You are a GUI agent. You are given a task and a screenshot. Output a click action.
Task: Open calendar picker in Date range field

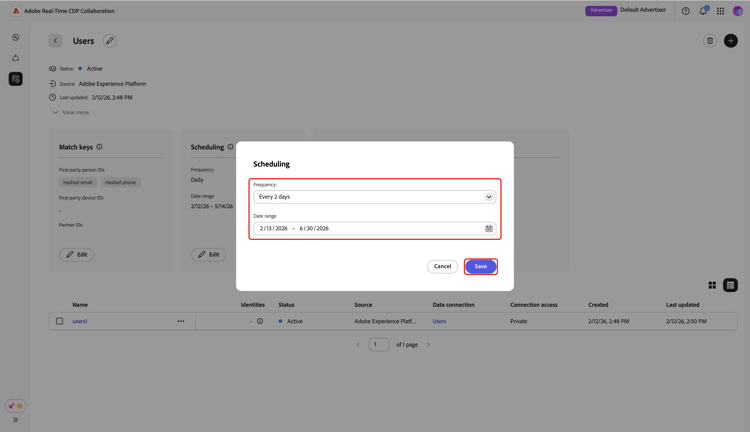pyautogui.click(x=489, y=228)
